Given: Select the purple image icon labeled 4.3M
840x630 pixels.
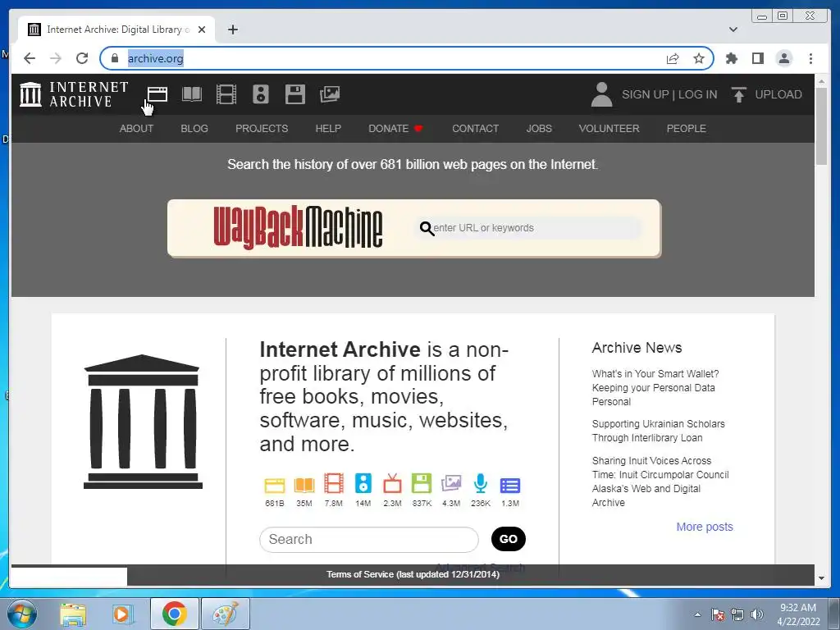Looking at the screenshot, I should 451,483.
